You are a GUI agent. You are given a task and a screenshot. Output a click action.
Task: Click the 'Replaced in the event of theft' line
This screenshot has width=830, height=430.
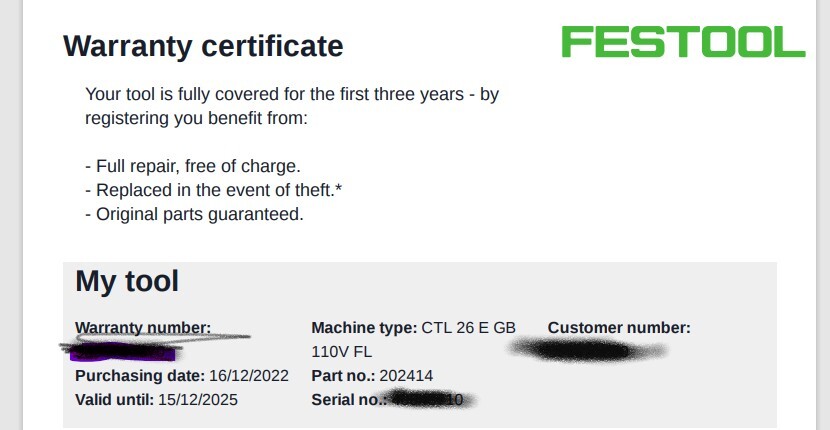(220, 190)
